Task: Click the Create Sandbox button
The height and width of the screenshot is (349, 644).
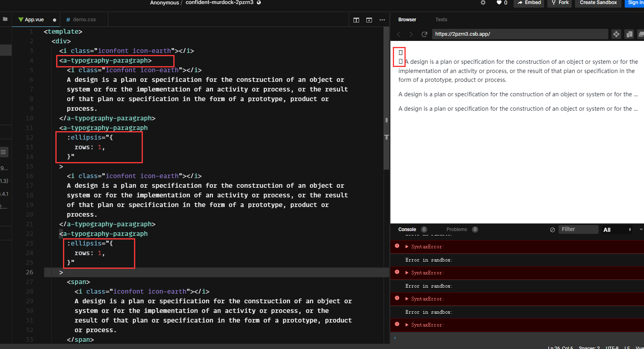Action: tap(598, 3)
